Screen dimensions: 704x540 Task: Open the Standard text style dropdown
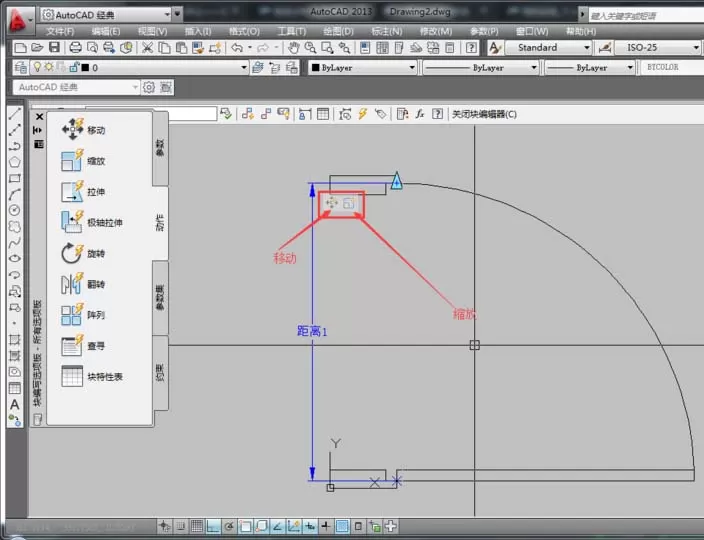click(x=548, y=48)
